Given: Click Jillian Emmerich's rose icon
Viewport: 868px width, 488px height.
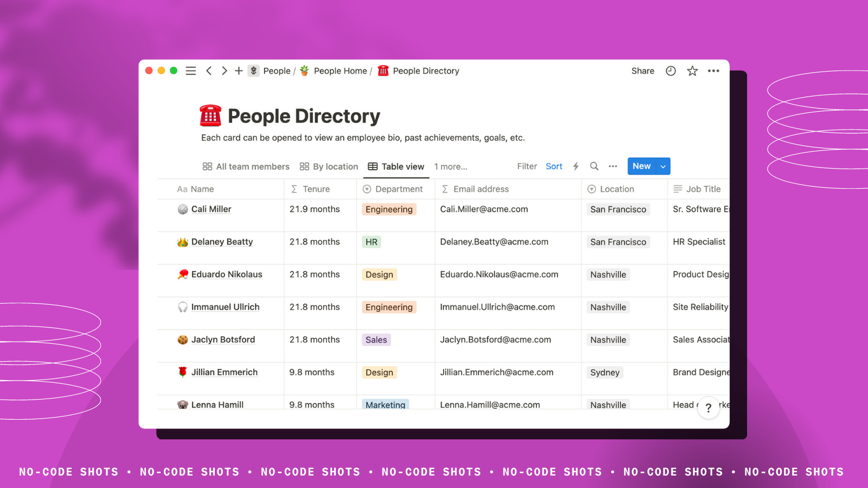Looking at the screenshot, I should coord(183,372).
